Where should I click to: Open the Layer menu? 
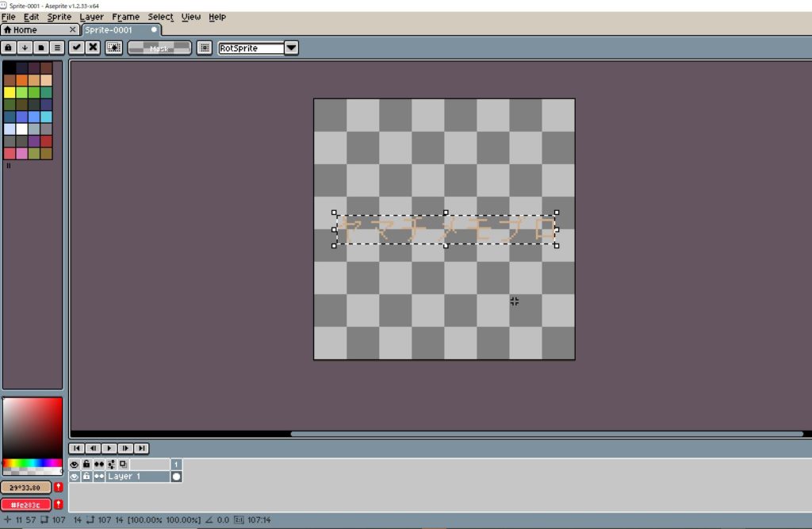click(x=91, y=17)
